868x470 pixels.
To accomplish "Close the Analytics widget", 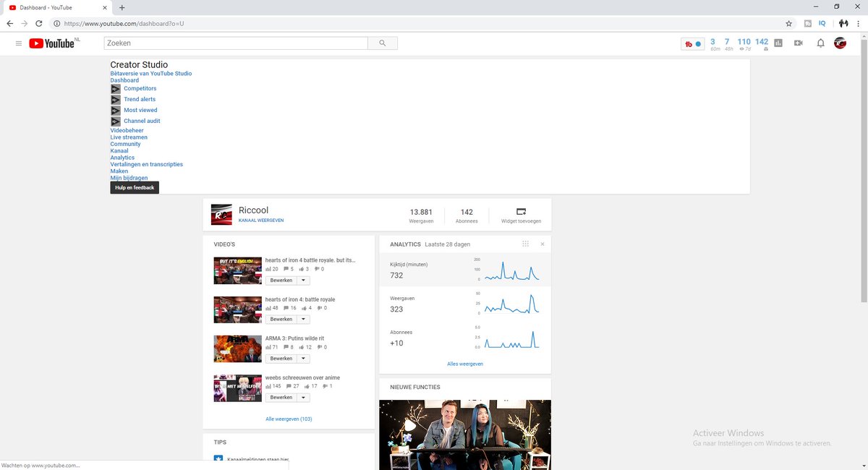I will [x=542, y=244].
